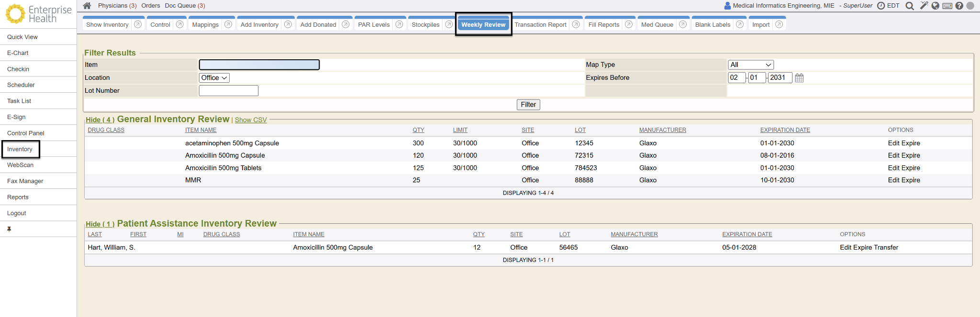Open the search magnifier icon
The height and width of the screenshot is (317, 980).
910,6
